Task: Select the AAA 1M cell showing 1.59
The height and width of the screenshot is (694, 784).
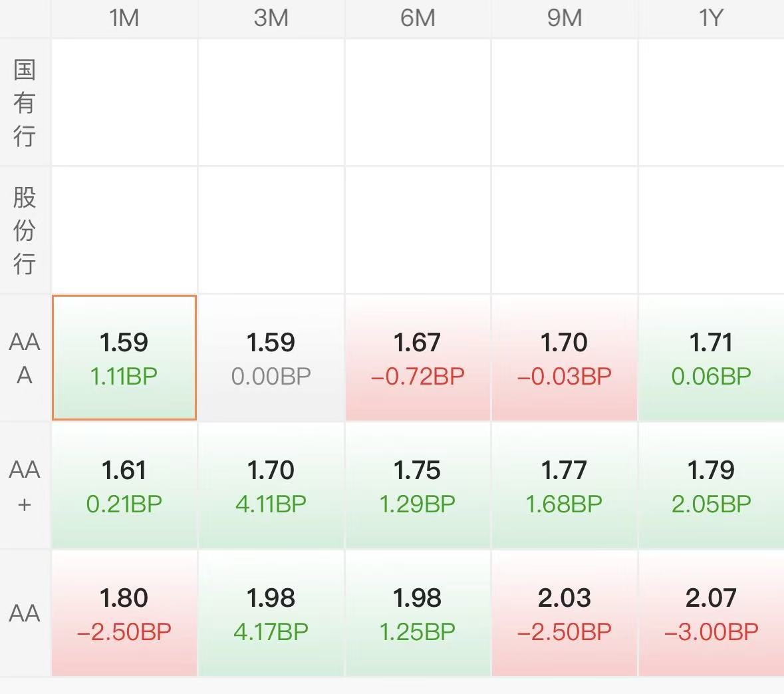Action: (x=124, y=358)
